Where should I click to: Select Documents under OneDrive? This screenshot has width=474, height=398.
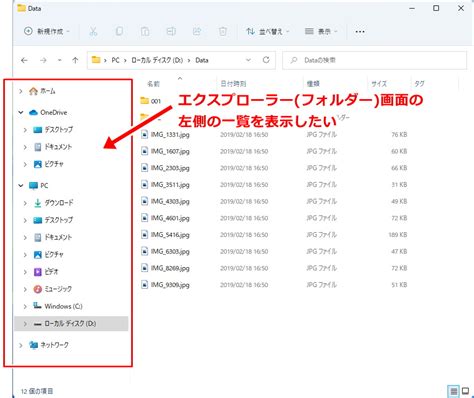[x=58, y=147]
